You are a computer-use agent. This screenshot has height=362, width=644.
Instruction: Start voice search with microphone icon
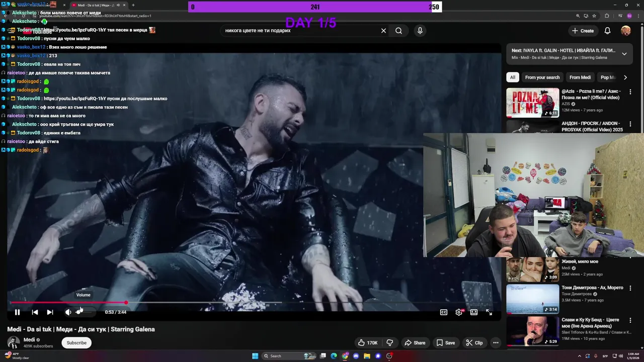[420, 31]
